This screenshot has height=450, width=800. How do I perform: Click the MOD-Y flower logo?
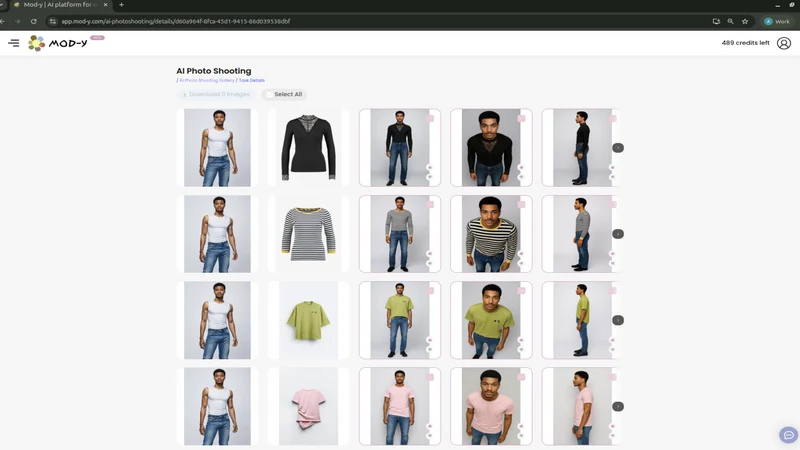[36, 43]
